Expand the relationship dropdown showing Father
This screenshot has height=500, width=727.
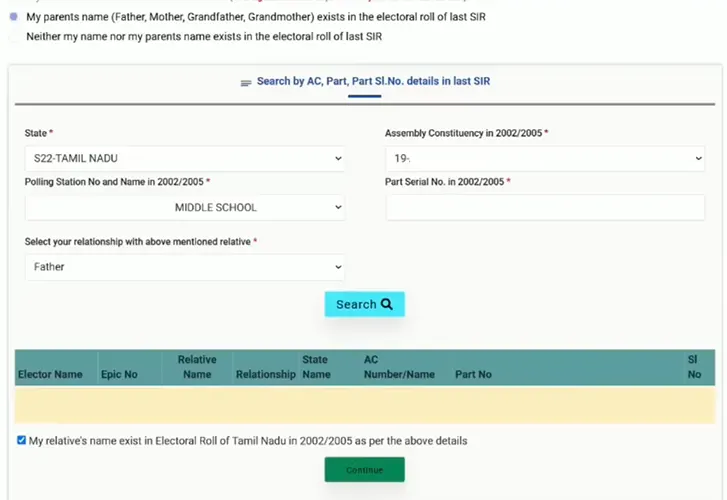coord(184,267)
